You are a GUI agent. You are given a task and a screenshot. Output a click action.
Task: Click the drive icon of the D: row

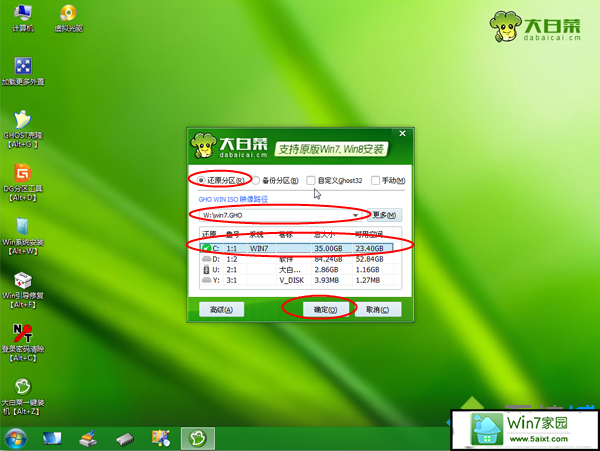[207, 259]
